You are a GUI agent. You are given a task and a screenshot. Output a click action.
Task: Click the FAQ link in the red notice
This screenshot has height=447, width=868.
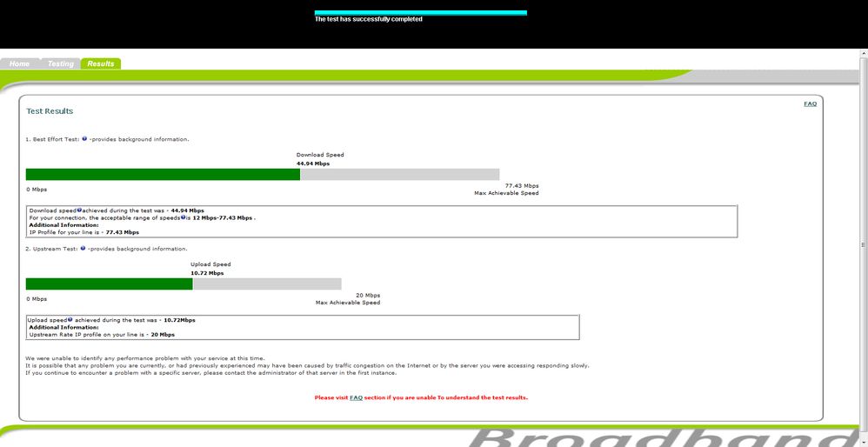[x=356, y=397]
